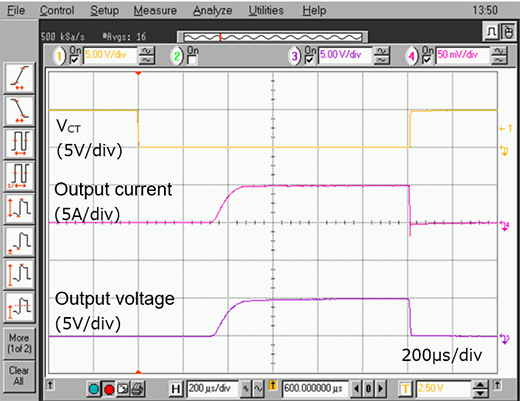Screen dimensions: 520x401
Task: Click channel 1 ground reference marker
Action: click(x=504, y=151)
